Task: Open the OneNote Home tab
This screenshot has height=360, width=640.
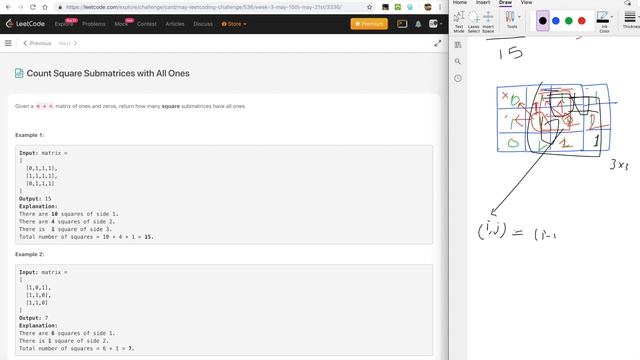Action: click(x=460, y=2)
